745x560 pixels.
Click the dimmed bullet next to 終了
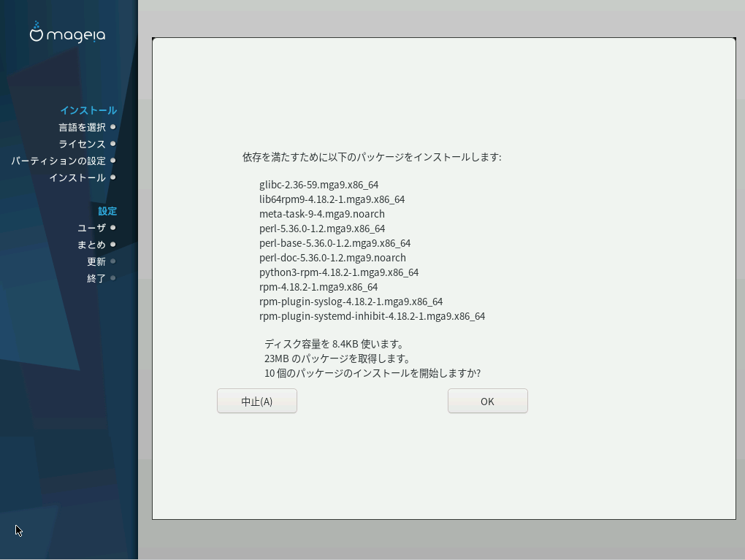tap(113, 278)
